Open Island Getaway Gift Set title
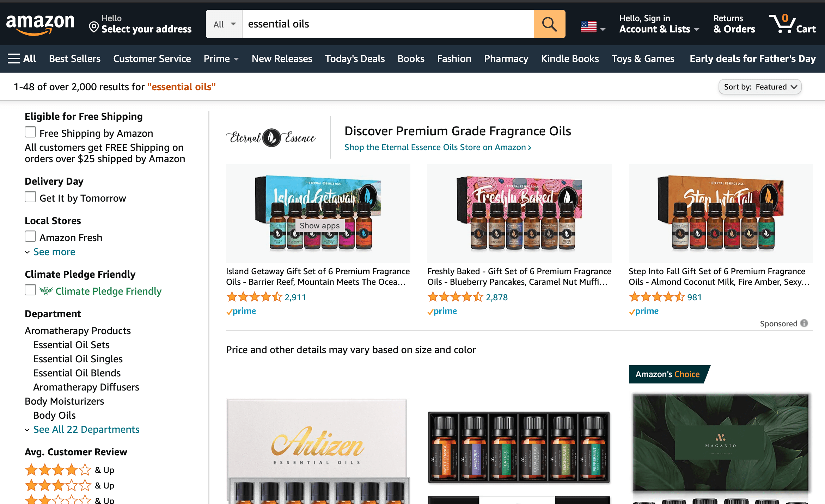 coord(318,276)
